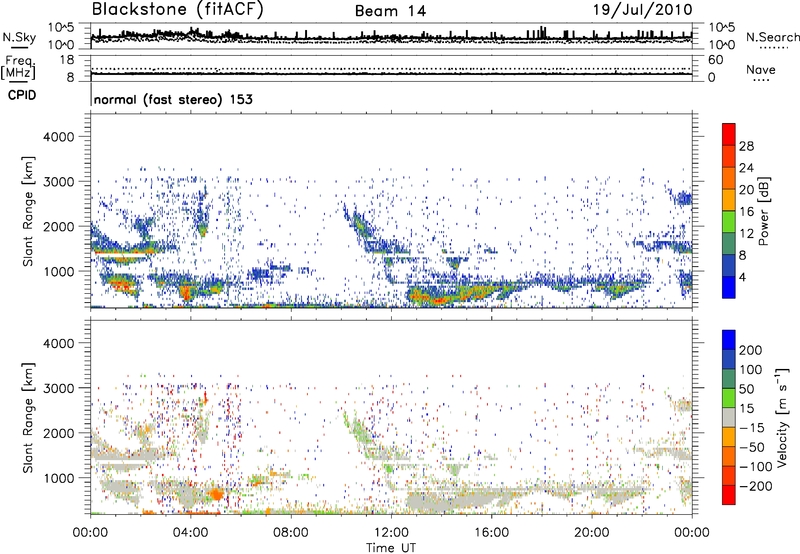The image size is (800, 554).
Task: Click the 'Power [dB]' colorbar label
Action: click(x=763, y=211)
